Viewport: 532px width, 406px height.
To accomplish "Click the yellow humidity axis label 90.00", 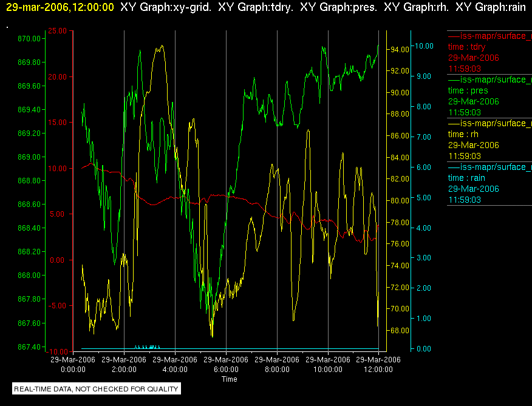I will pos(400,93).
